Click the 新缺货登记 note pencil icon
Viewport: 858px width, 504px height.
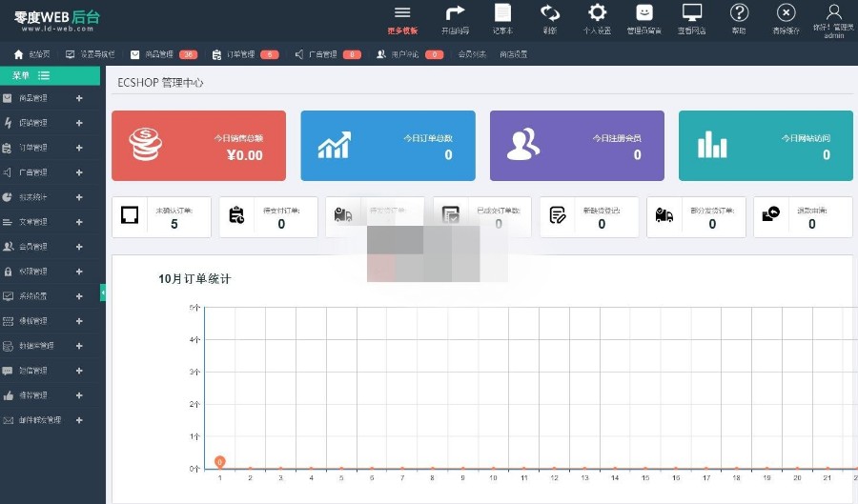point(558,214)
